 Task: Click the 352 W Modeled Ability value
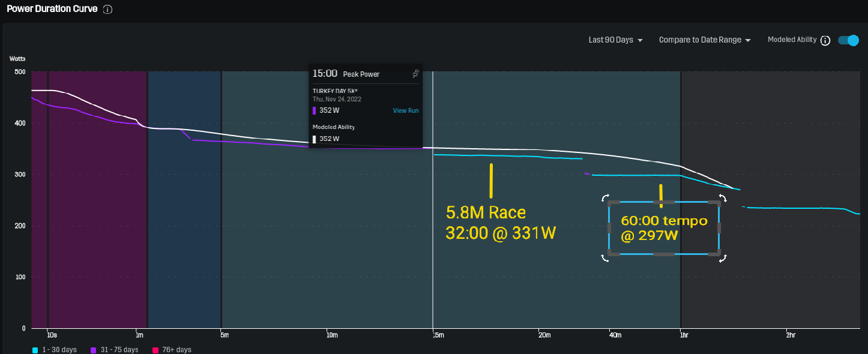click(329, 139)
